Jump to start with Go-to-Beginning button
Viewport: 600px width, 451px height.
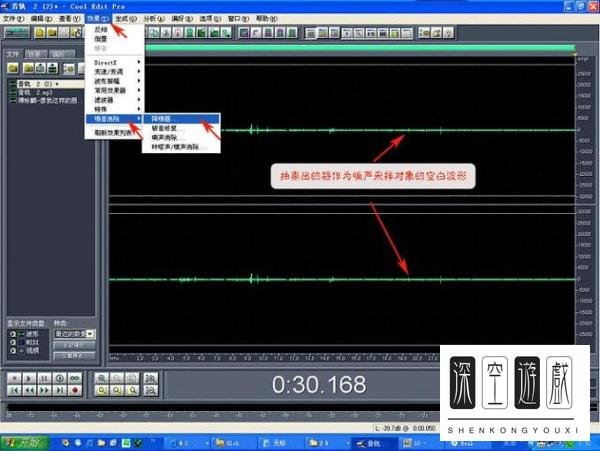pyautogui.click(x=14, y=391)
